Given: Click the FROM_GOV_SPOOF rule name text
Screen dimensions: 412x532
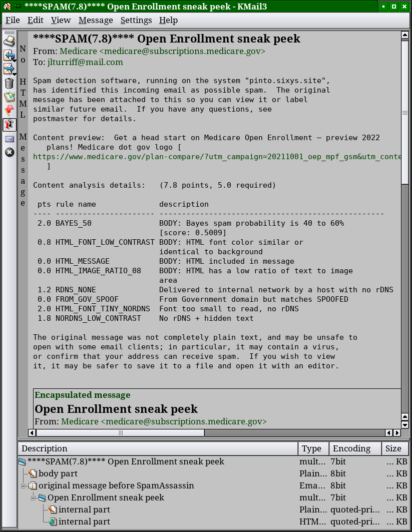Looking at the screenshot, I should pyautogui.click(x=87, y=299).
